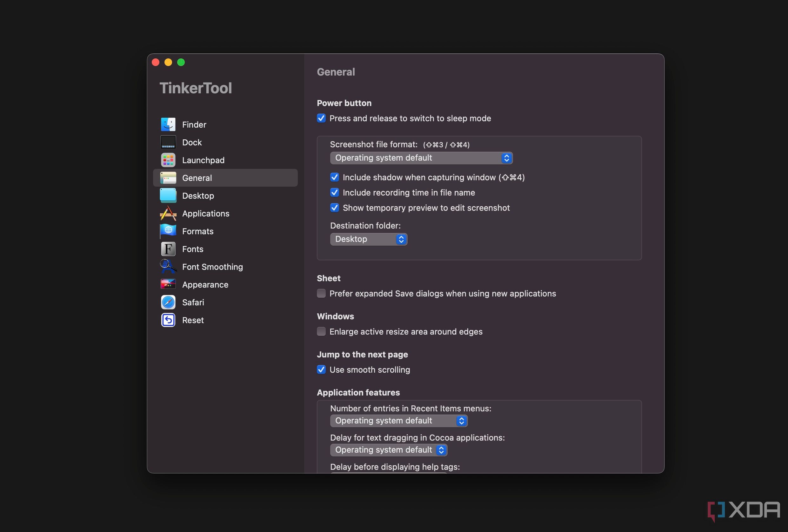Click the Dock icon in the sidebar
Viewport: 788px width, 532px height.
[x=168, y=142]
